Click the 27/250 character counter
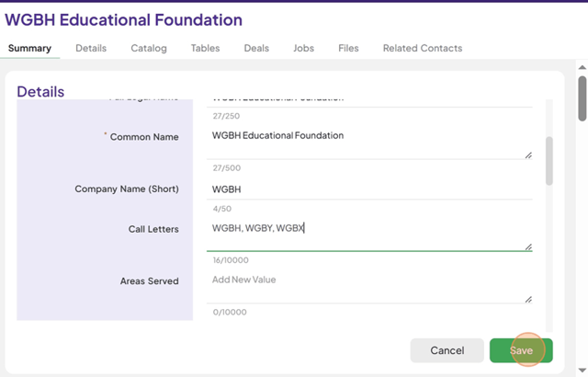Screen dimensions: 588x377 (226, 116)
